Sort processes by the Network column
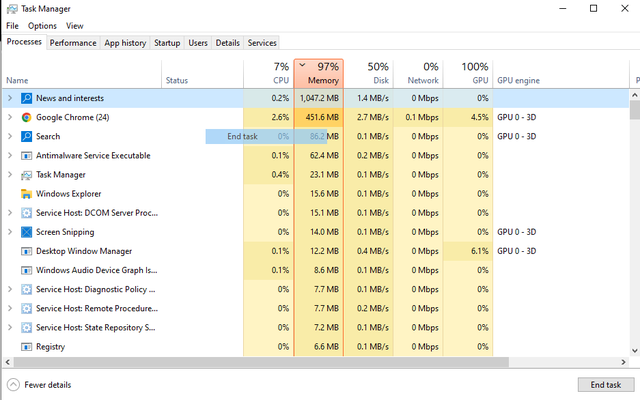Viewport: 640px width, 400px height. click(418, 74)
